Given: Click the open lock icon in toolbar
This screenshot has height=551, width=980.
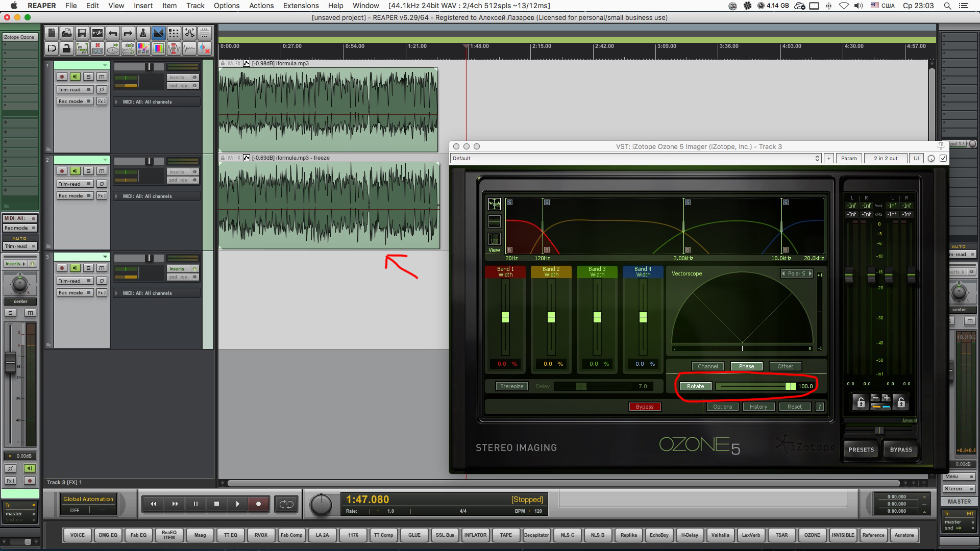Looking at the screenshot, I should click(x=66, y=48).
